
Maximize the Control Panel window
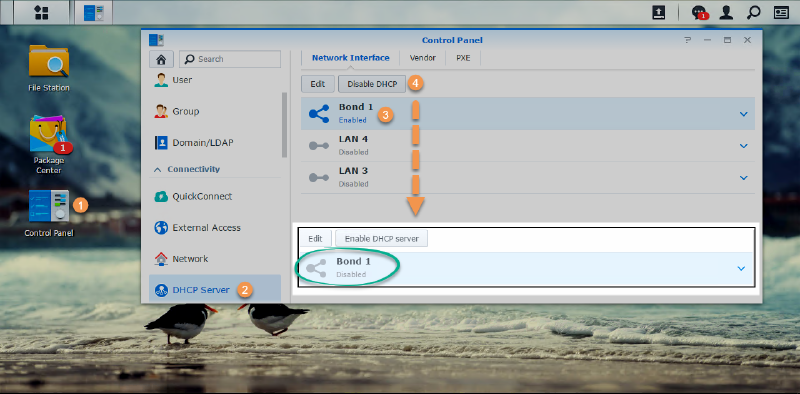[728, 40]
